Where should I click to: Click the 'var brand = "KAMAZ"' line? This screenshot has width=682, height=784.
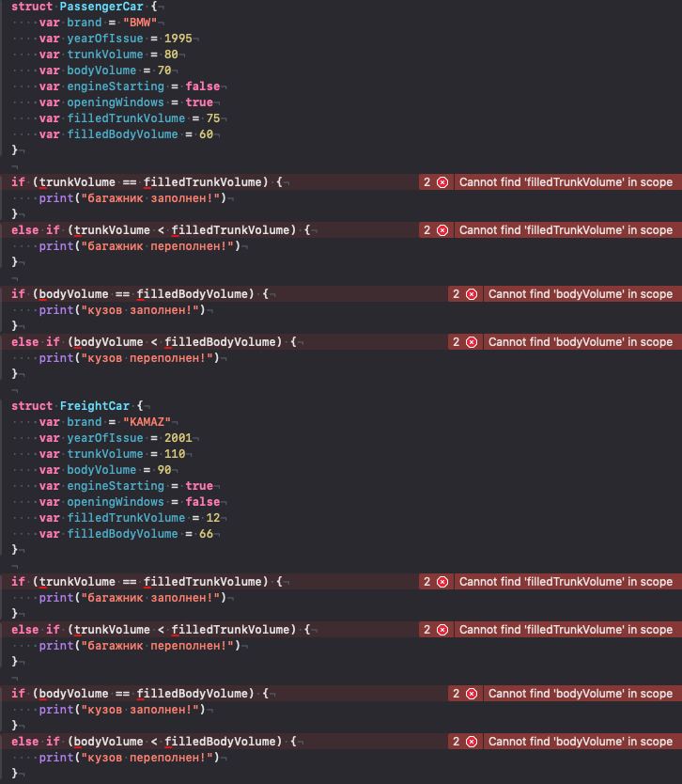pos(105,422)
